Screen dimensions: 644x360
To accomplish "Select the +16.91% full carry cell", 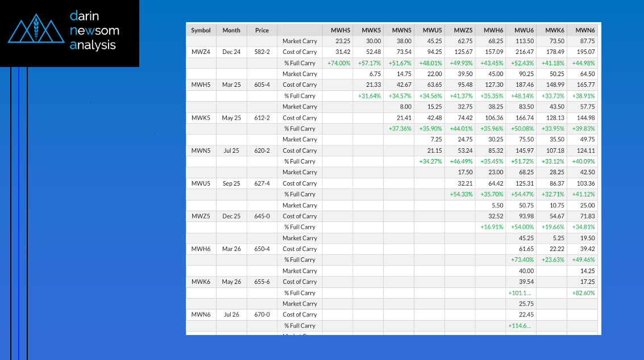I will point(491,227).
